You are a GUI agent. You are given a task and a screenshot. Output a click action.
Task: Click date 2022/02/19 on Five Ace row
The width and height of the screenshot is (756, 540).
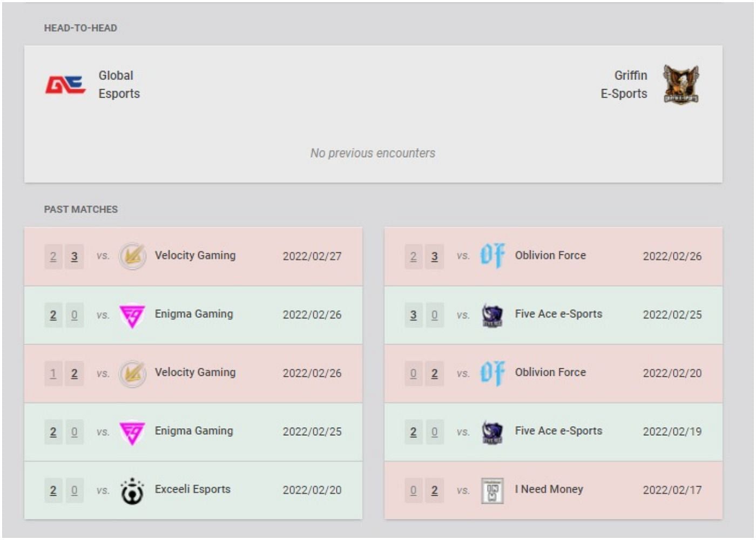pos(672,431)
